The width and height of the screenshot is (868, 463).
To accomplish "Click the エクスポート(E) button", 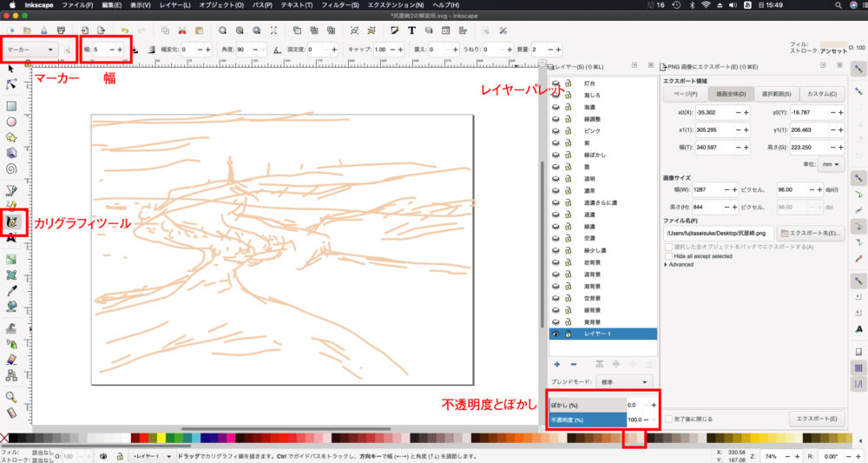I will (817, 418).
